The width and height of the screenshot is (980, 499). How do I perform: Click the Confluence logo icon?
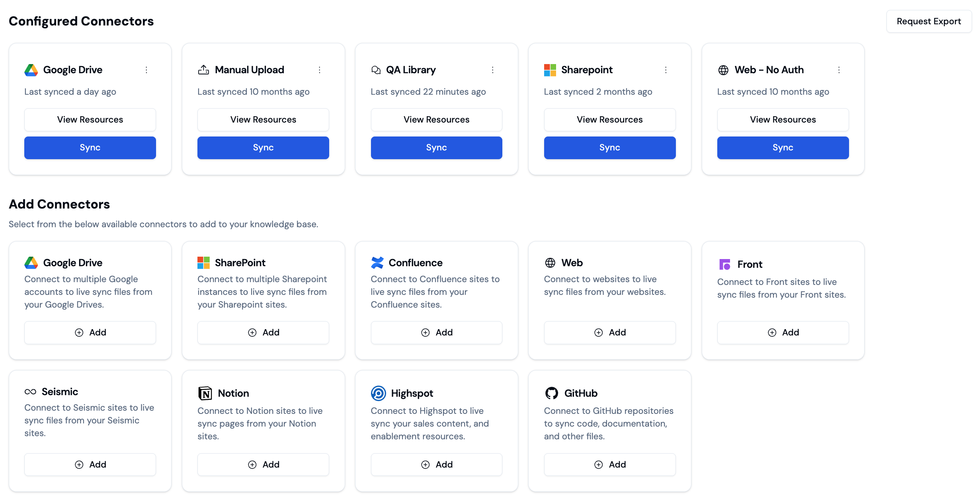point(377,263)
